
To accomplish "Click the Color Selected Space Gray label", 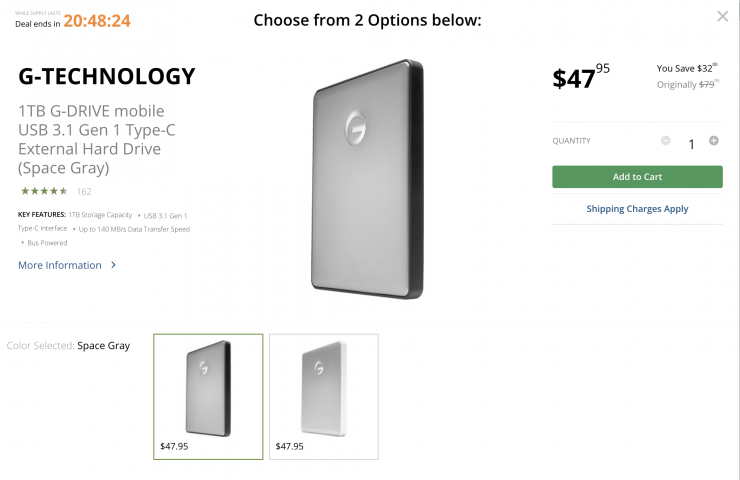I will [x=68, y=346].
